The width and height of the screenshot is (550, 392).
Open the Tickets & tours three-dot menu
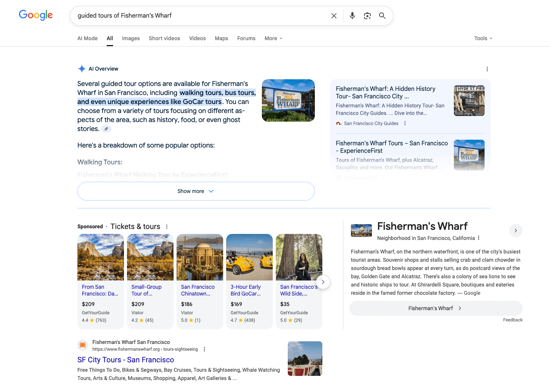166,226
